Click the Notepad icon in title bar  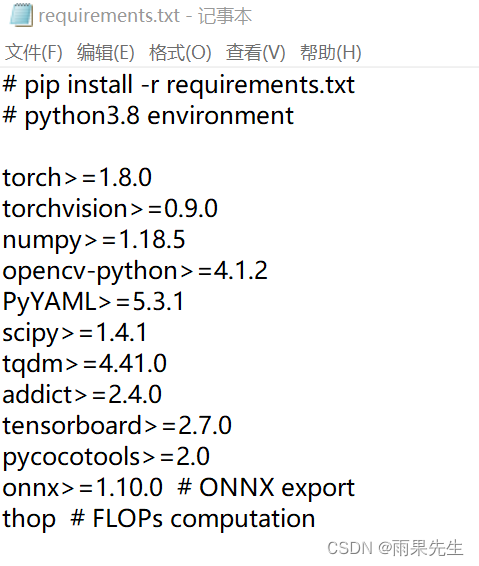(21, 15)
